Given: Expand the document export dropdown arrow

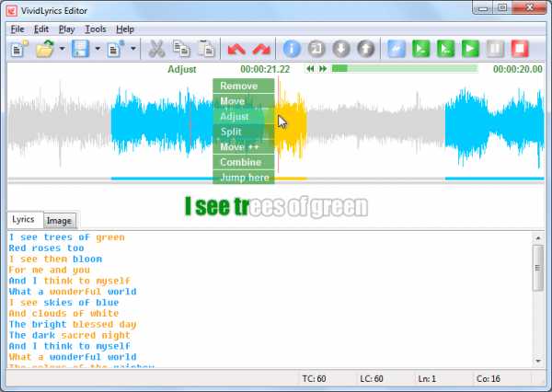Looking at the screenshot, I should tap(133, 49).
